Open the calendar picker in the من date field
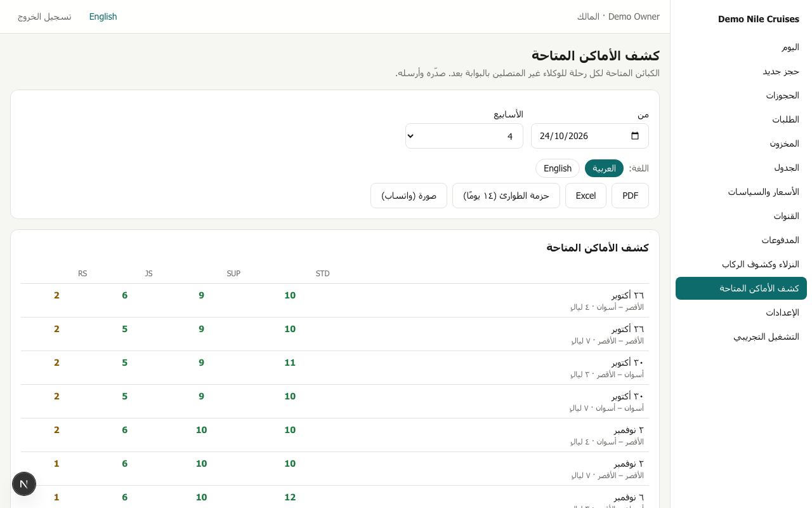The height and width of the screenshot is (508, 812). pyautogui.click(x=635, y=136)
